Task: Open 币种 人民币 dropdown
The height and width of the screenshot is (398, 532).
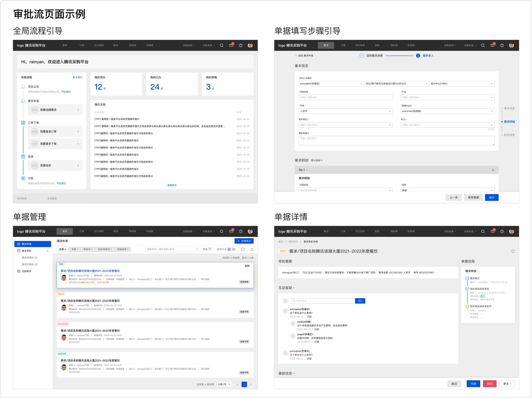Action: 346,111
